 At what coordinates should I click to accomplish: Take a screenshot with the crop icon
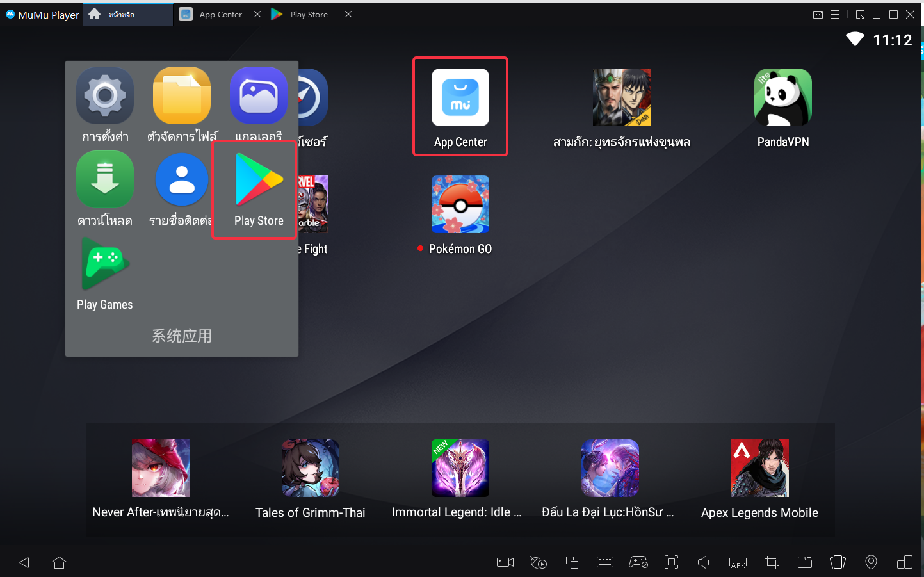point(772,562)
